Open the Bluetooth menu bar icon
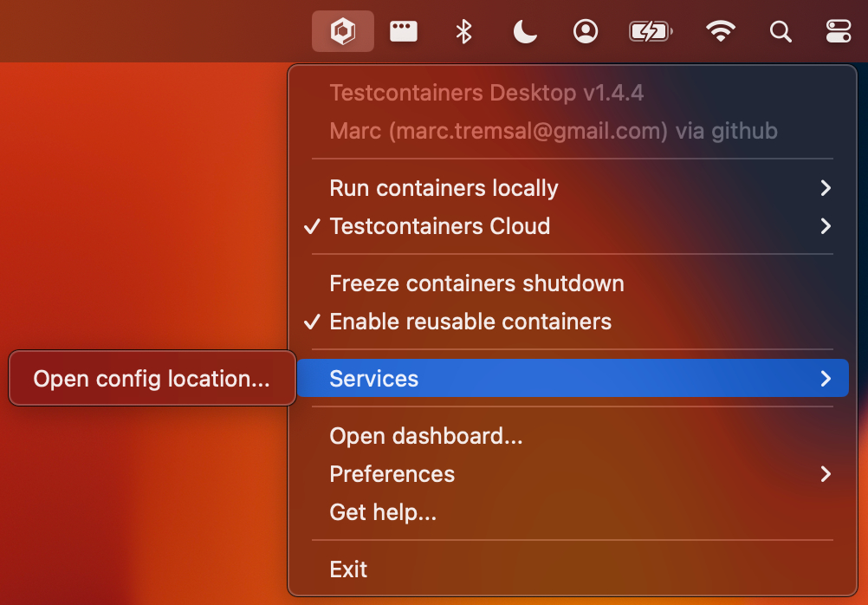Screen dimensions: 868x605 click(463, 31)
